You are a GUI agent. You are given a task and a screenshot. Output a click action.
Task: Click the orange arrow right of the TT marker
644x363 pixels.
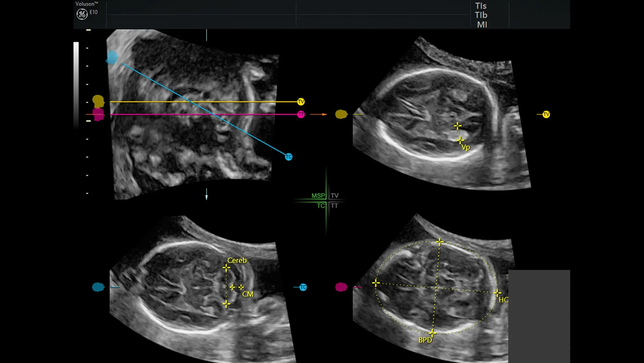click(x=318, y=114)
